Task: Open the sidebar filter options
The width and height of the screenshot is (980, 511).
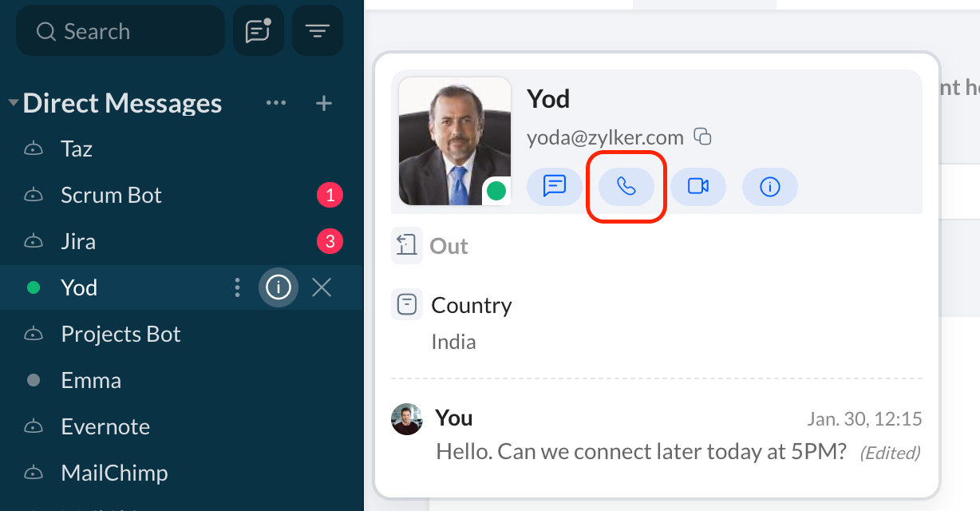Action: (318, 31)
